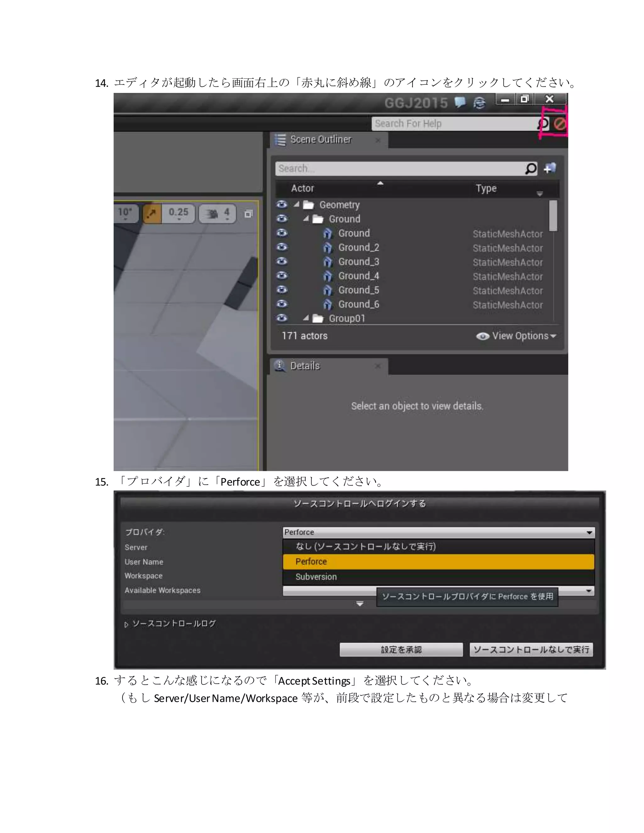
Task: Open the 10° rotation snap value dropdown
Action: (125, 213)
